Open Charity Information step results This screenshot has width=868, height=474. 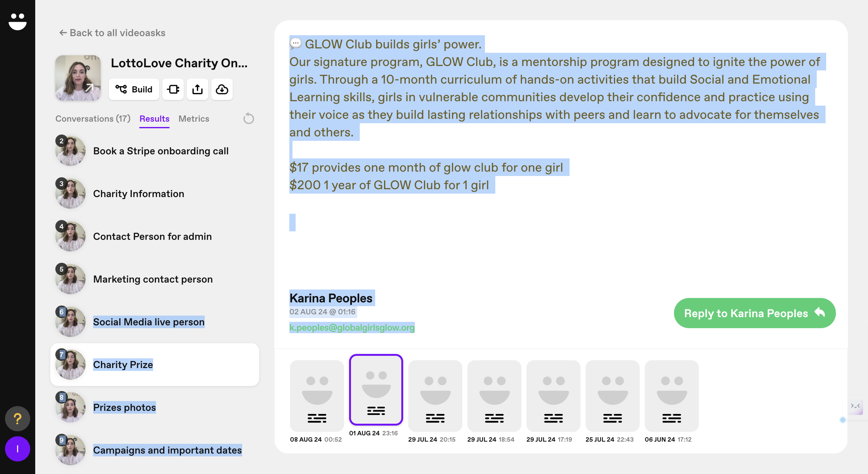click(138, 194)
